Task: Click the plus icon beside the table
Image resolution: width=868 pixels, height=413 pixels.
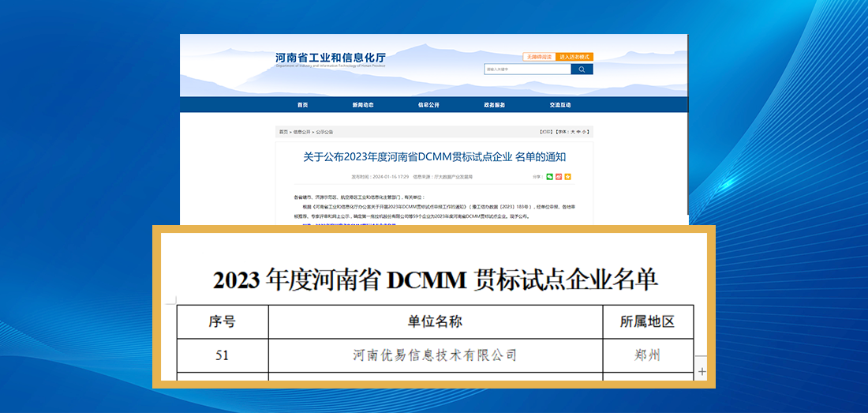Action: 702,371
